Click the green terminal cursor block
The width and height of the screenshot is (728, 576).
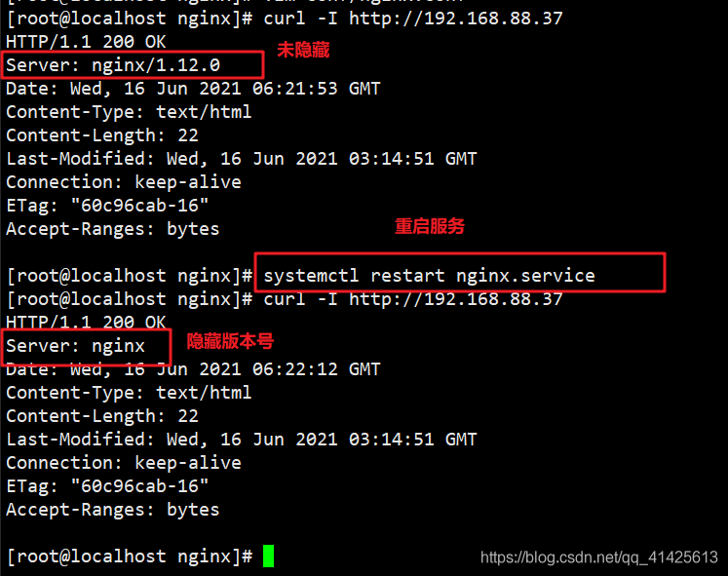(268, 557)
